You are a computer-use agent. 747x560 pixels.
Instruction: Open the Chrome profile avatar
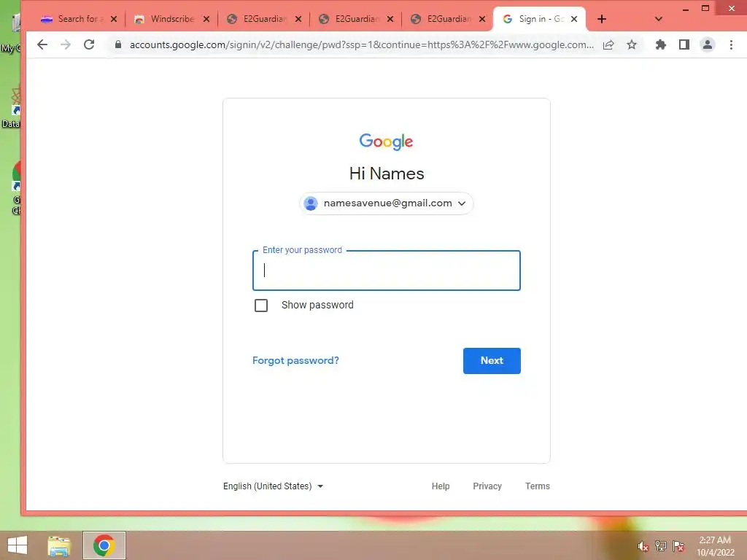click(708, 44)
